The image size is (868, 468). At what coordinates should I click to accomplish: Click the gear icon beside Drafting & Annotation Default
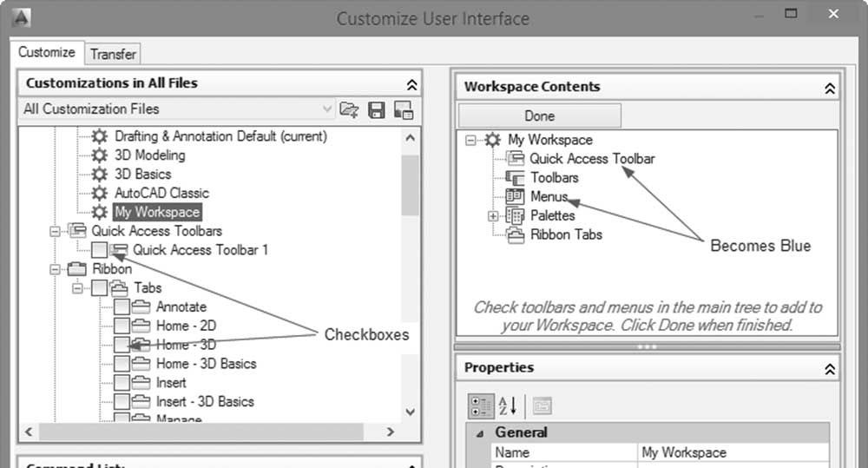[100, 136]
